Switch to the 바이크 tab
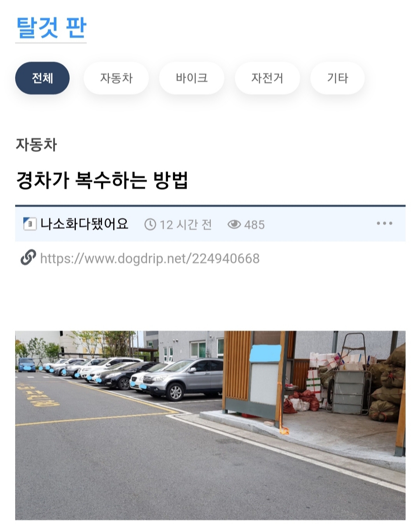The height and width of the screenshot is (524, 420). point(192,78)
